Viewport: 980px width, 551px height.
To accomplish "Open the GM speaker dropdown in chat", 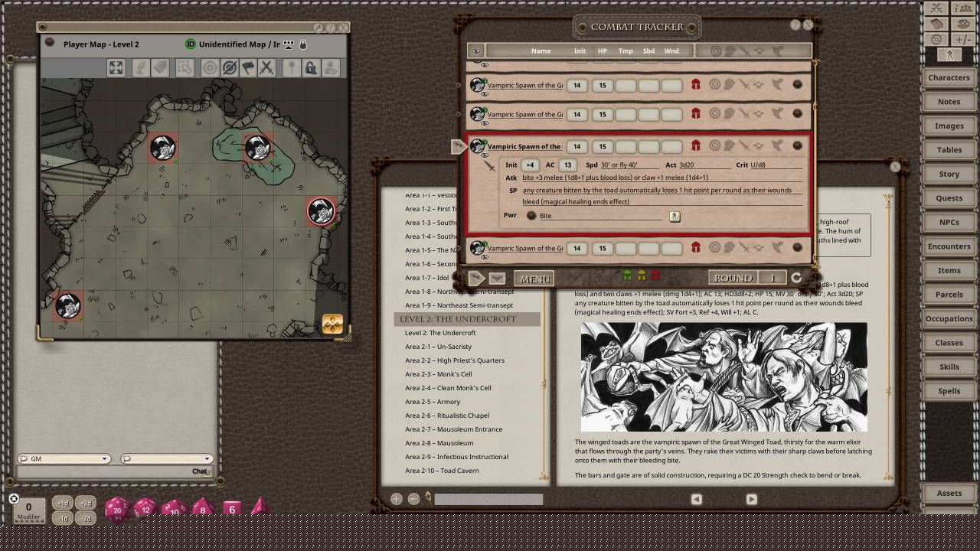I will coord(64,459).
